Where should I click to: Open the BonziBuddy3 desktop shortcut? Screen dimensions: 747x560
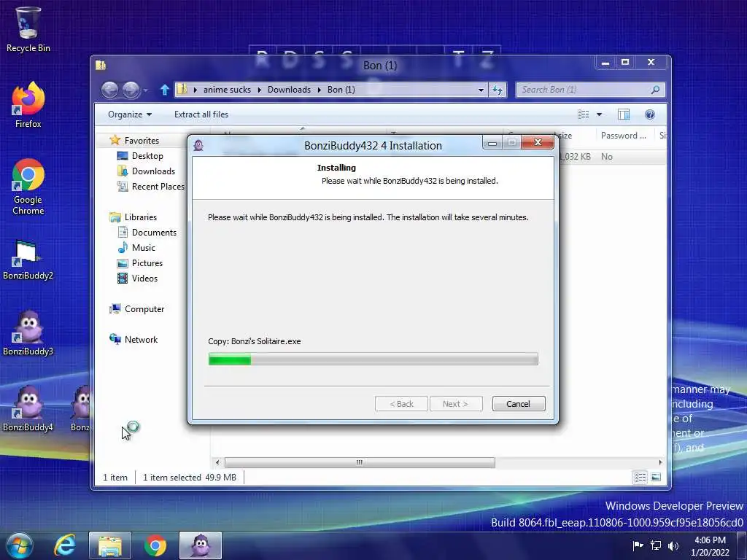(x=28, y=333)
